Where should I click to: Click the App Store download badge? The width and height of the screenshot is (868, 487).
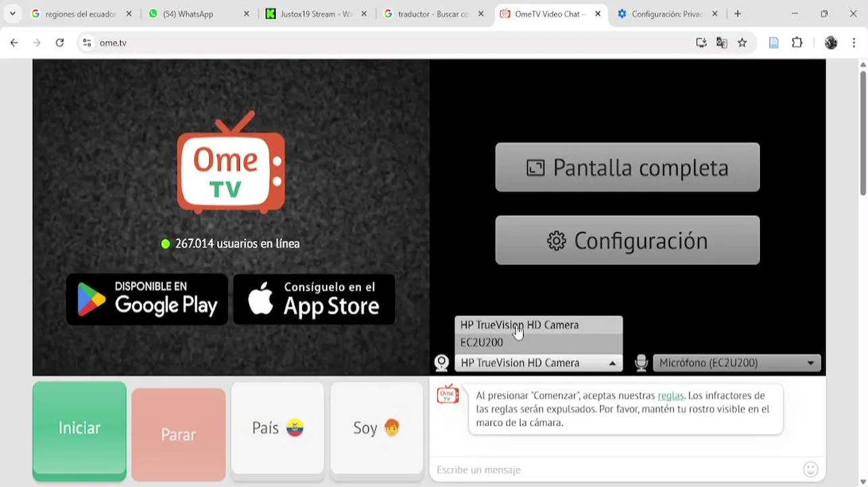click(x=314, y=299)
